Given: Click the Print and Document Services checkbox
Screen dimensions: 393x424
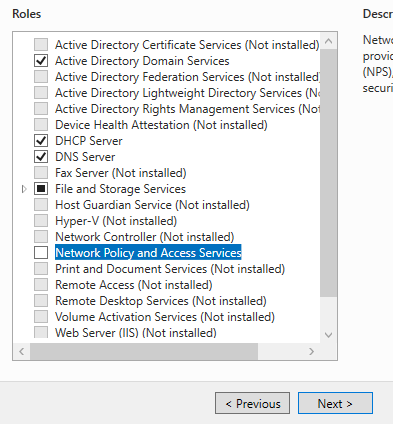Looking at the screenshot, I should [x=41, y=269].
